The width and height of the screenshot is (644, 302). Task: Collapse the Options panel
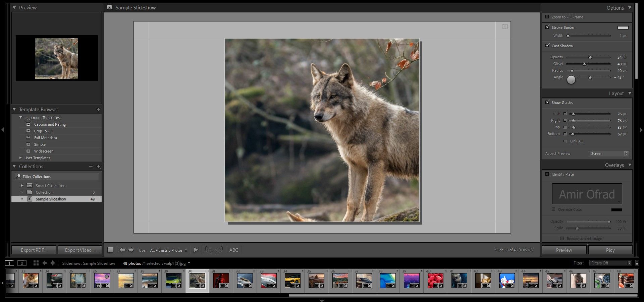point(630,8)
